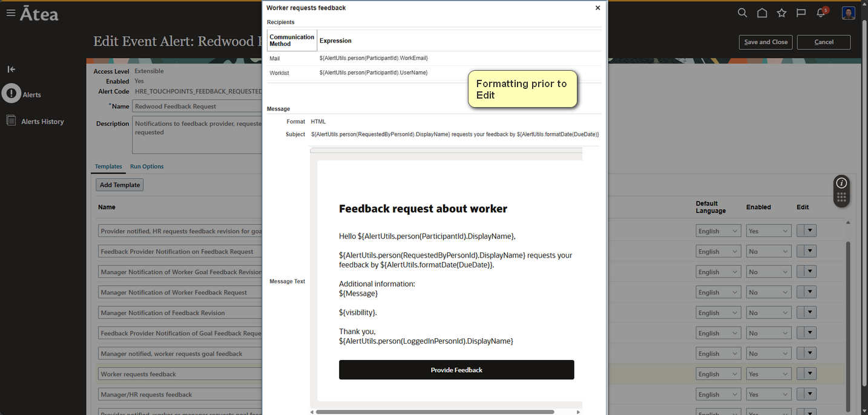The height and width of the screenshot is (415, 868).
Task: Click the WorkEmail expression text
Action: coord(374,58)
